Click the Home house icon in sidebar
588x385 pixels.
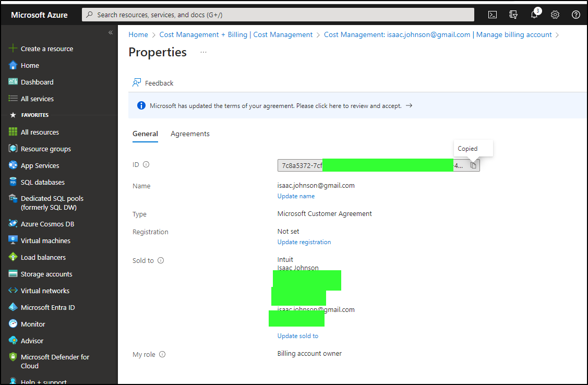[13, 65]
